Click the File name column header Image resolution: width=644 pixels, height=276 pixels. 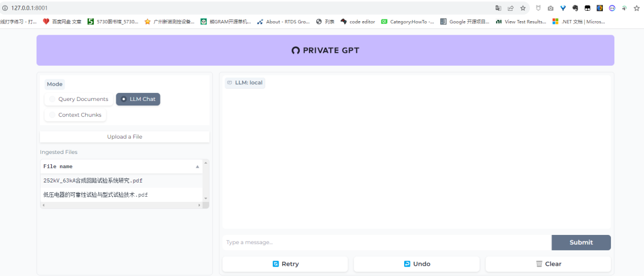(121, 167)
